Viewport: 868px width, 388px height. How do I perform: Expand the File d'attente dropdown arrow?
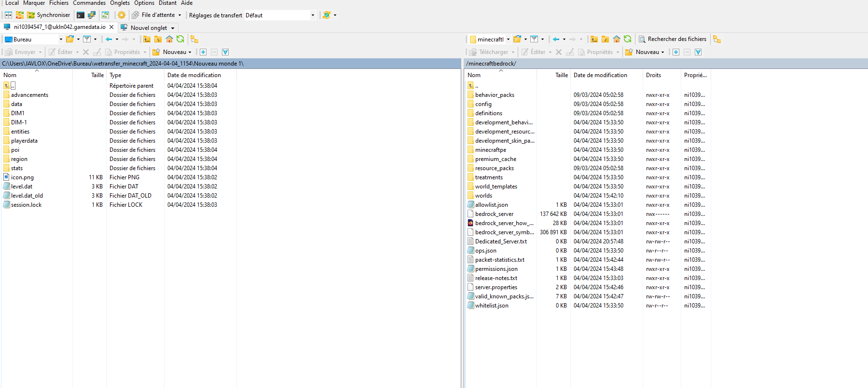[180, 15]
